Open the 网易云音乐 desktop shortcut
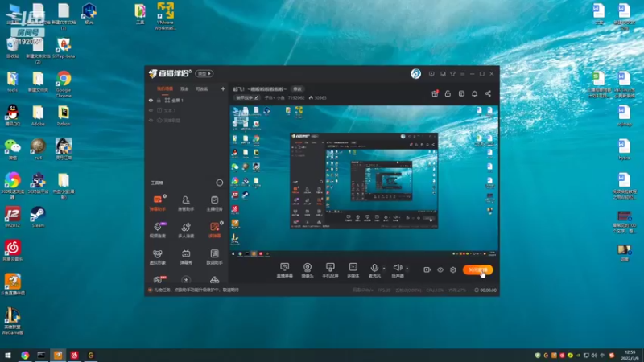Viewport: 644px width, 362px height. pyautogui.click(x=13, y=250)
